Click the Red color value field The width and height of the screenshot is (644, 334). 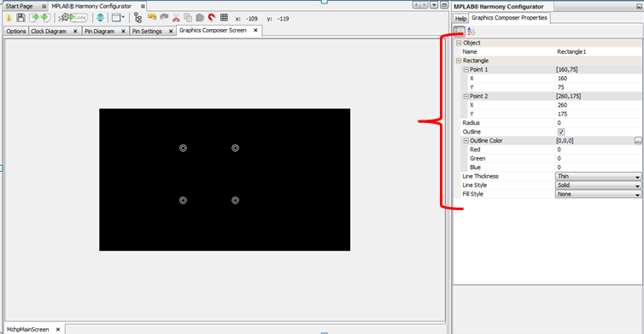pyautogui.click(x=598, y=149)
